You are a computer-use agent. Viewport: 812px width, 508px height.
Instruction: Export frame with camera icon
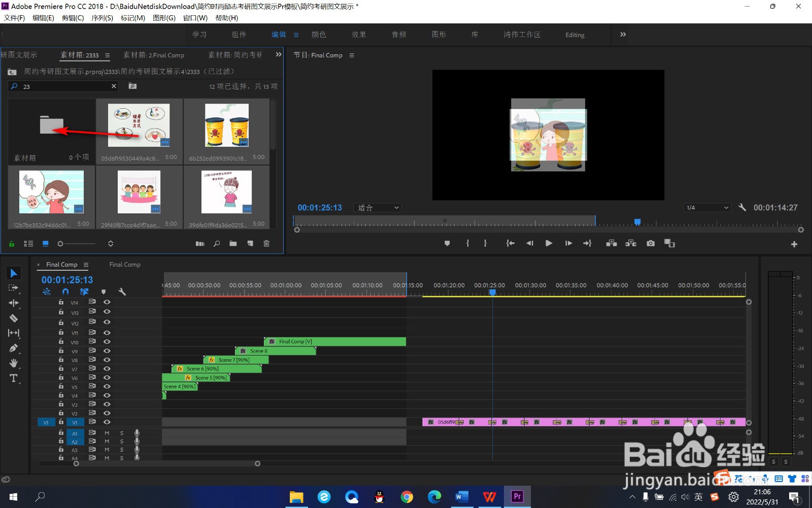pos(651,243)
